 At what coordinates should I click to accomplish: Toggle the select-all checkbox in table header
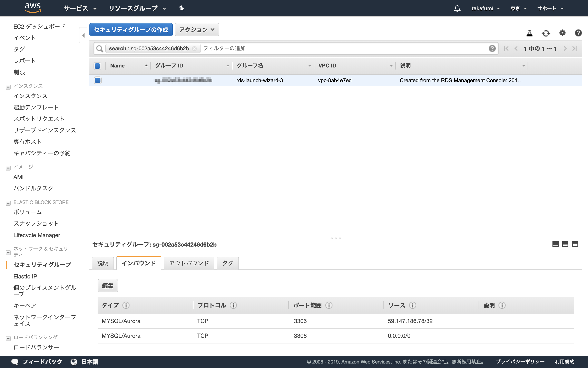click(97, 66)
